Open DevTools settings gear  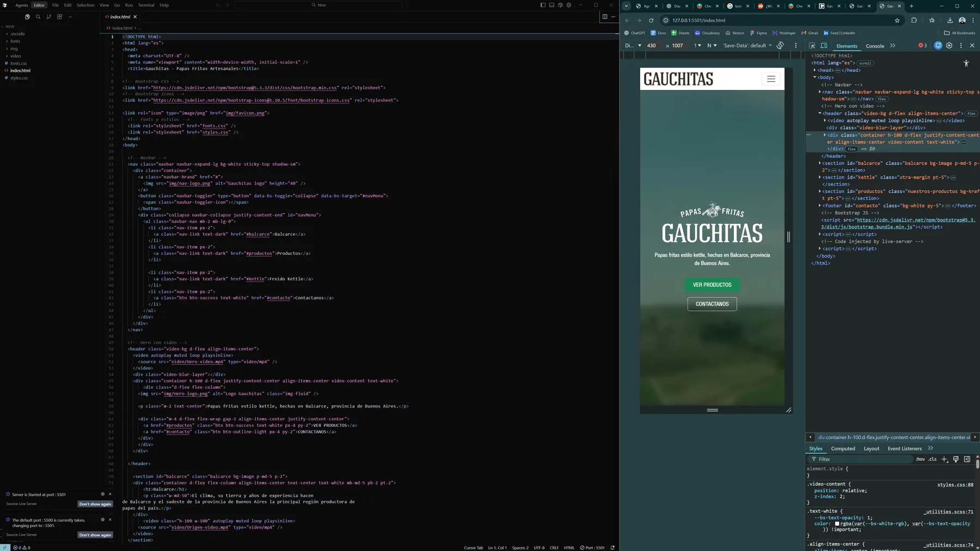click(x=950, y=46)
